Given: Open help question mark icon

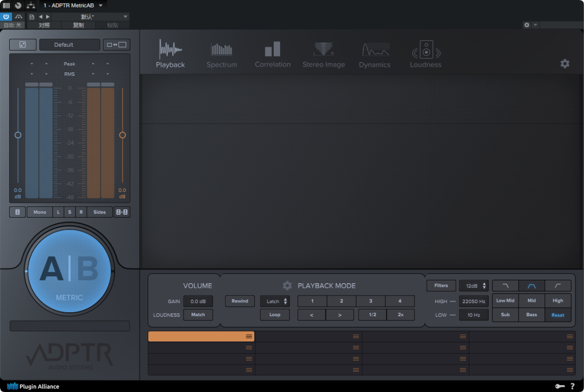Looking at the screenshot, I should (x=573, y=386).
